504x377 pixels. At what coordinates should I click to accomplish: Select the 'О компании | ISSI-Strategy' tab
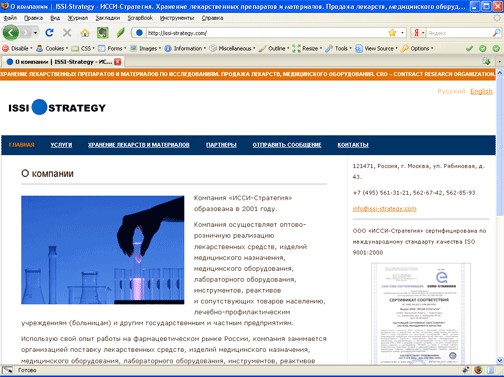click(63, 62)
